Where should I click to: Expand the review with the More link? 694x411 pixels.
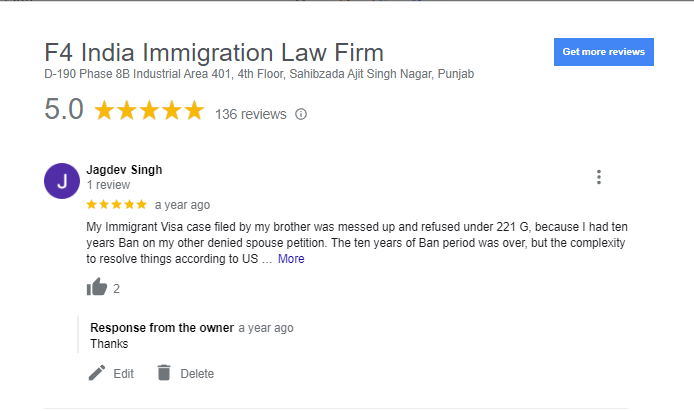tap(291, 259)
